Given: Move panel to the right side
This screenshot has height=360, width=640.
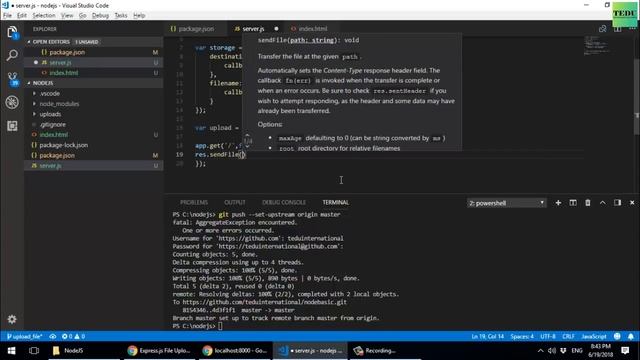Looking at the screenshot, I should coord(617,203).
